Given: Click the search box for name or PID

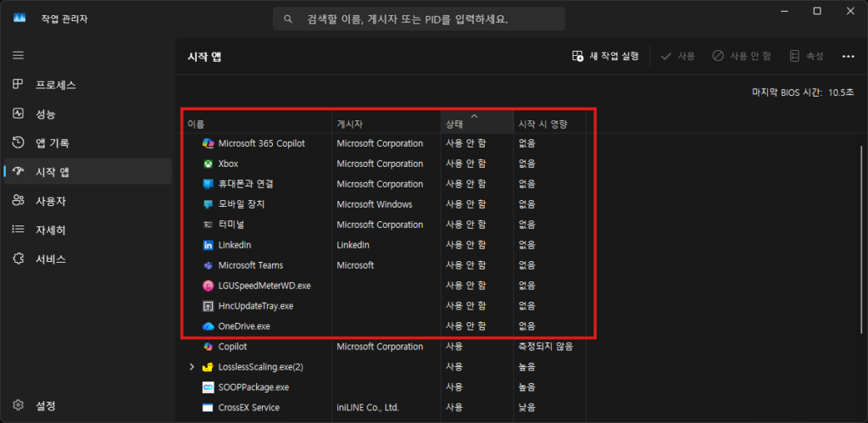Looking at the screenshot, I should (419, 19).
